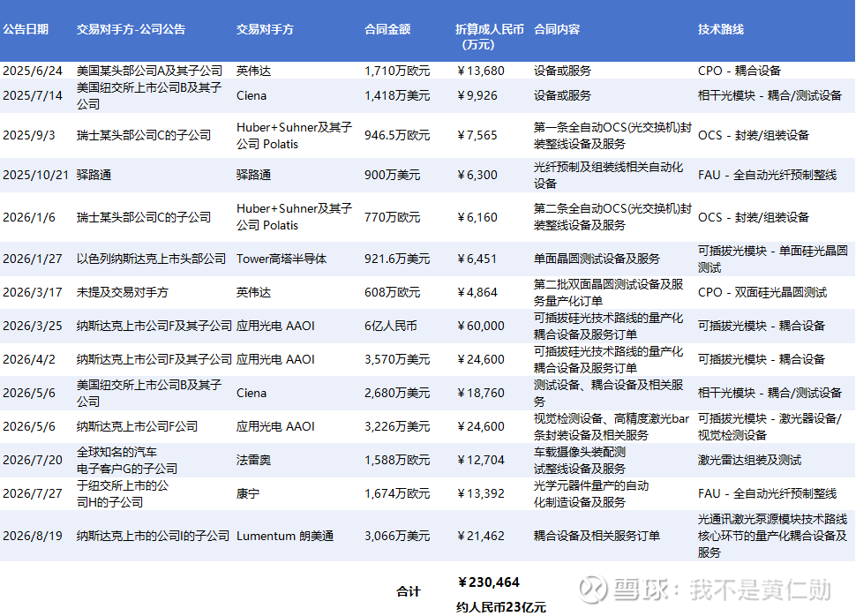
Task: Click the amount 1,674万欧元
Action: coord(397,493)
